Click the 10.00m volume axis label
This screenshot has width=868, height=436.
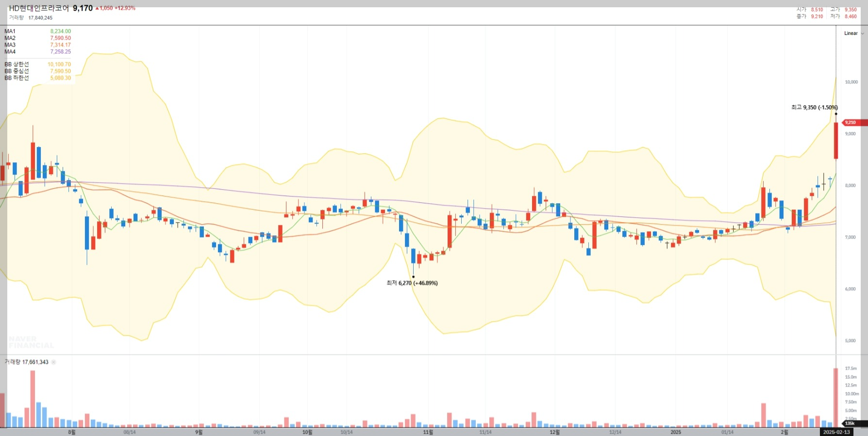pos(852,394)
